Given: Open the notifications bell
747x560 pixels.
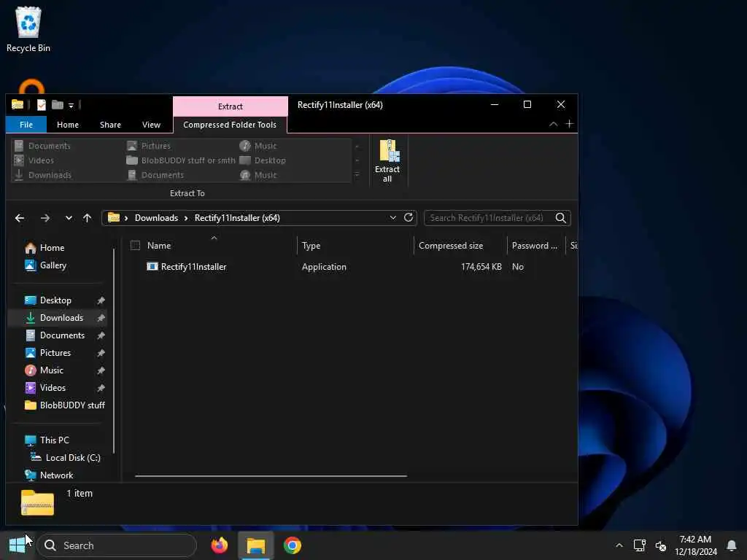Looking at the screenshot, I should point(731,545).
